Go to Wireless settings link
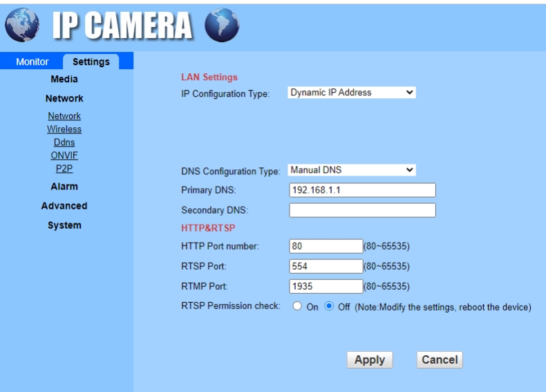Viewport: 546px width, 392px height. click(x=64, y=129)
